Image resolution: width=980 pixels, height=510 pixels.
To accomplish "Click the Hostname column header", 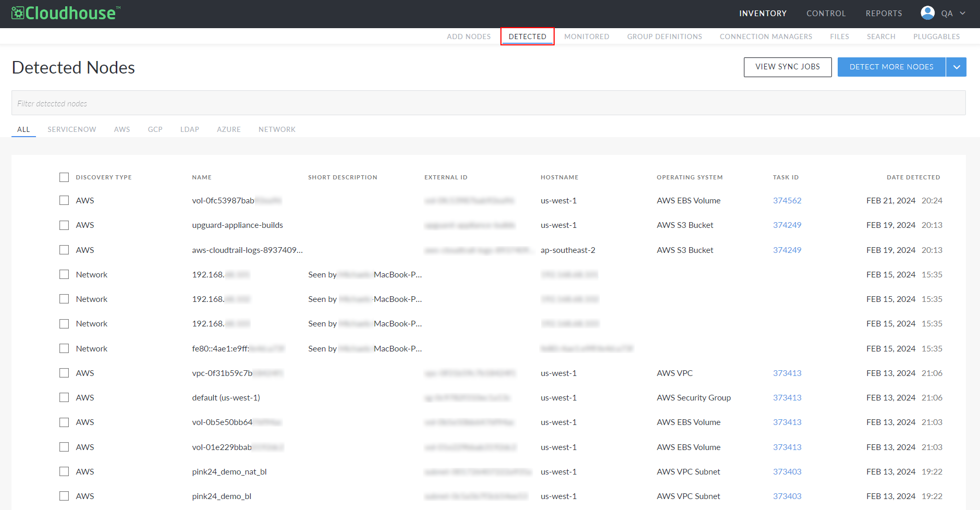I will [559, 177].
